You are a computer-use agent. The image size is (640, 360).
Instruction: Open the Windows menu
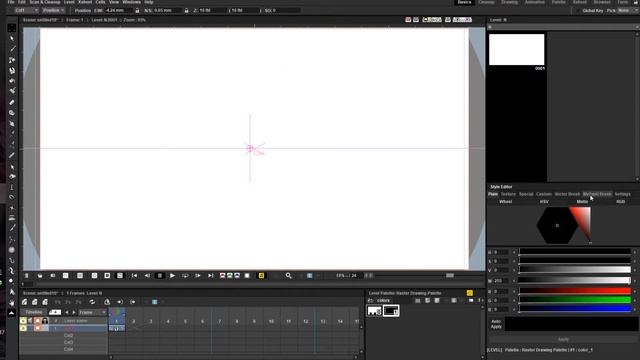click(x=131, y=2)
